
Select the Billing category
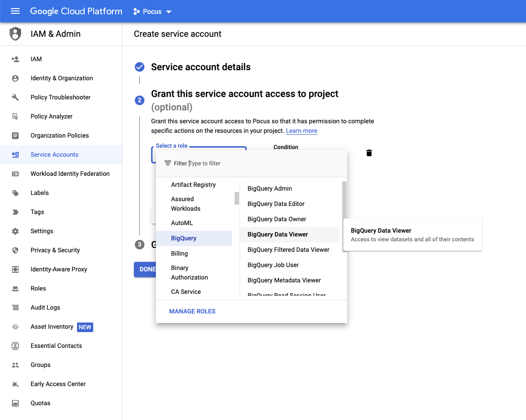click(194, 253)
